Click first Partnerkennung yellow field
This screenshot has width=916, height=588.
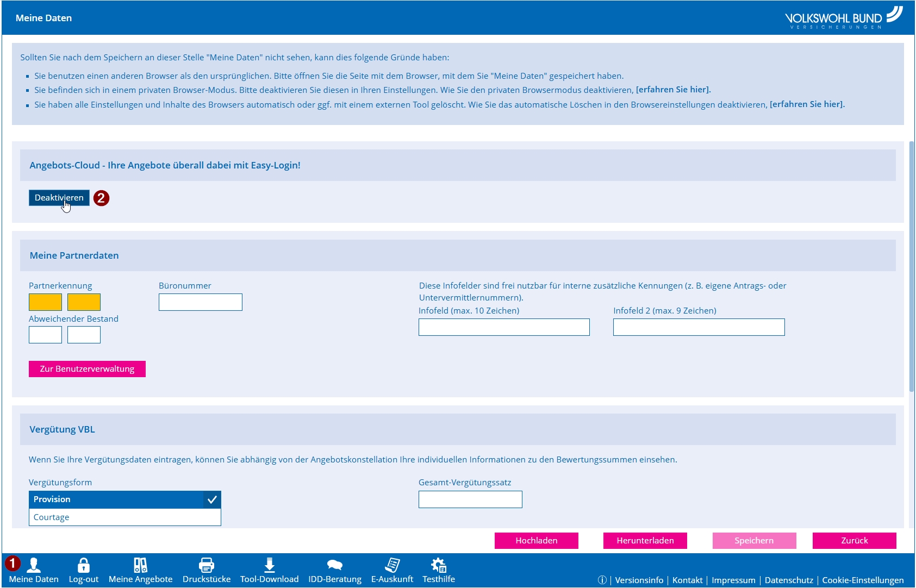[45, 302]
